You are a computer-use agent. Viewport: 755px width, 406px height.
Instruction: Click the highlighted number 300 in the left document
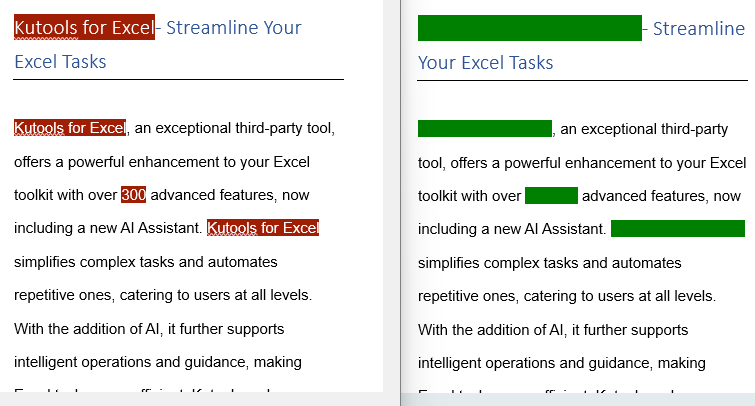[134, 195]
